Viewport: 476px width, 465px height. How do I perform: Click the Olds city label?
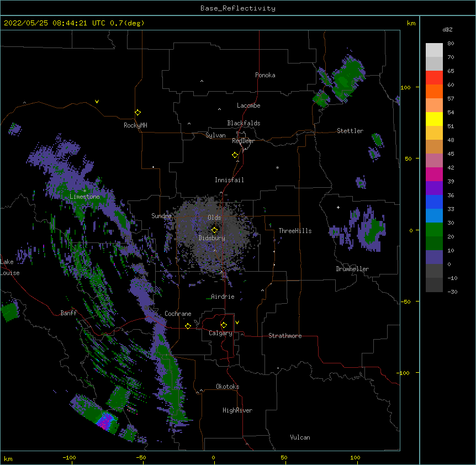(x=214, y=218)
